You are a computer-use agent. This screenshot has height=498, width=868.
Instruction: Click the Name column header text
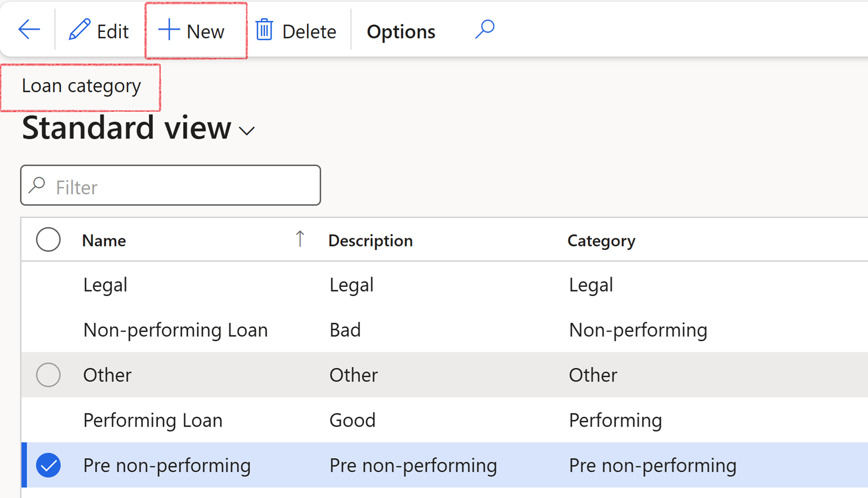(104, 241)
